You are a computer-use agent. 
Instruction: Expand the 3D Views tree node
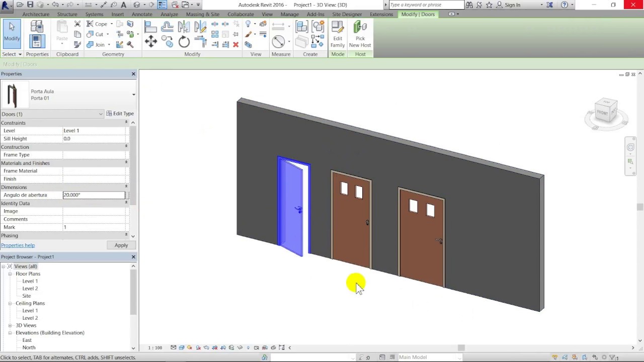point(10,325)
